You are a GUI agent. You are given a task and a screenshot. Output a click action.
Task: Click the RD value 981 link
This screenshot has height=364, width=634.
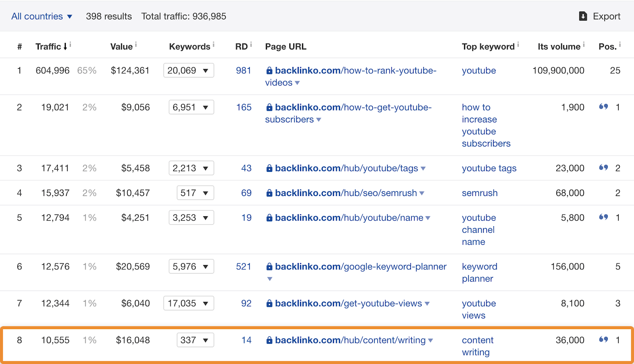(x=244, y=71)
